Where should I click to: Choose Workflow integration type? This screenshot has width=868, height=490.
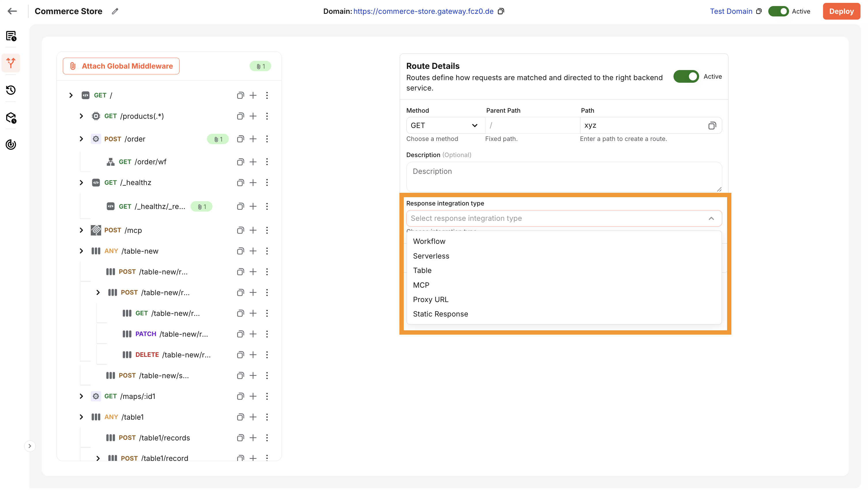point(564,241)
